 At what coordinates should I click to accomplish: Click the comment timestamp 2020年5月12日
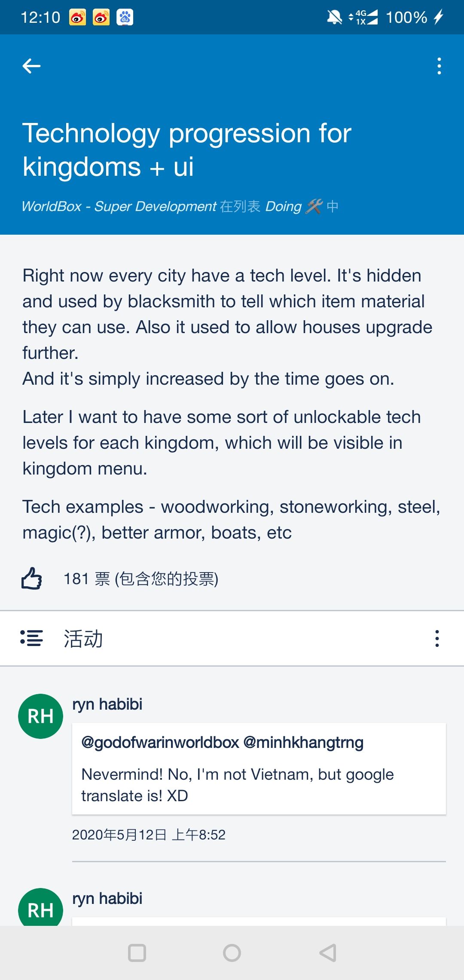(149, 835)
